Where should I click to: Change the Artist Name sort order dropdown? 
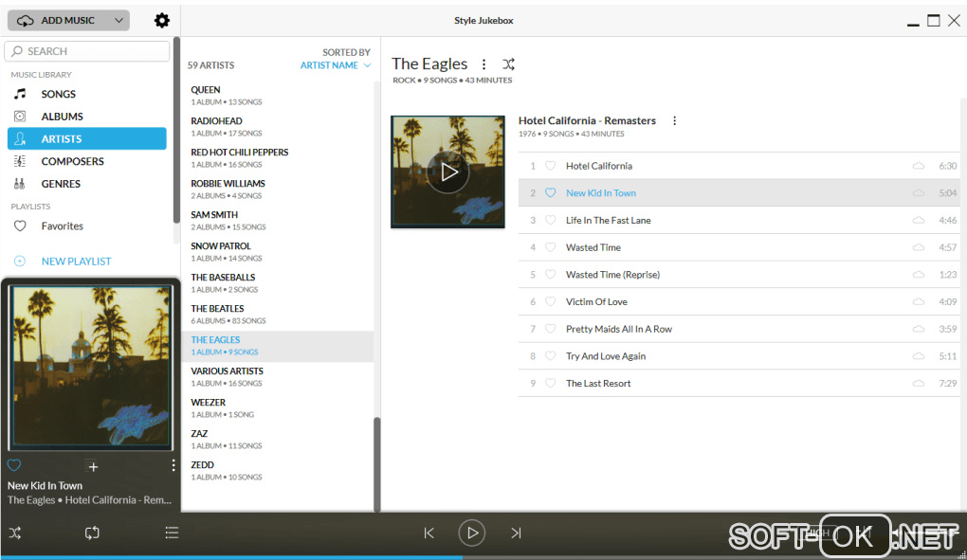336,65
